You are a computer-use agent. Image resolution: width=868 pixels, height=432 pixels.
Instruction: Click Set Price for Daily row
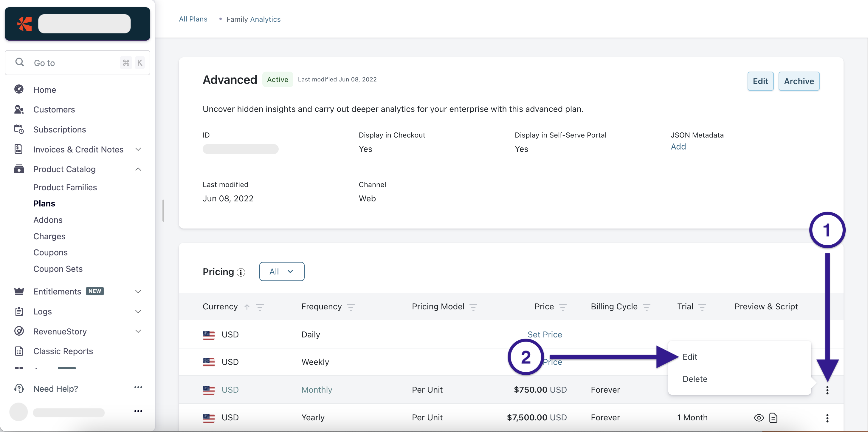click(545, 334)
